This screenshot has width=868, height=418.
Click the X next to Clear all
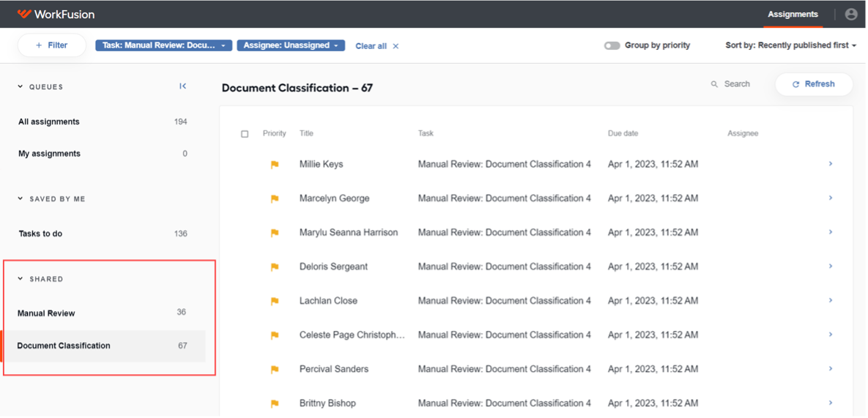(x=396, y=46)
